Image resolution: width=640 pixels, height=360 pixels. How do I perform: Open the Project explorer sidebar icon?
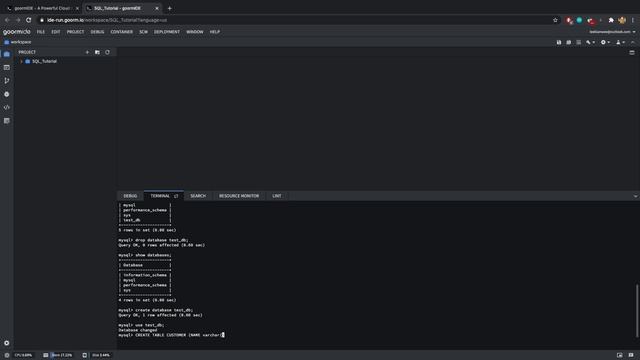(x=7, y=54)
